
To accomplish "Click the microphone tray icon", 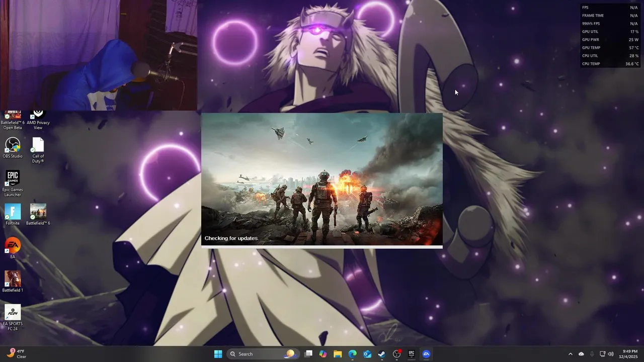I will click(x=592, y=354).
